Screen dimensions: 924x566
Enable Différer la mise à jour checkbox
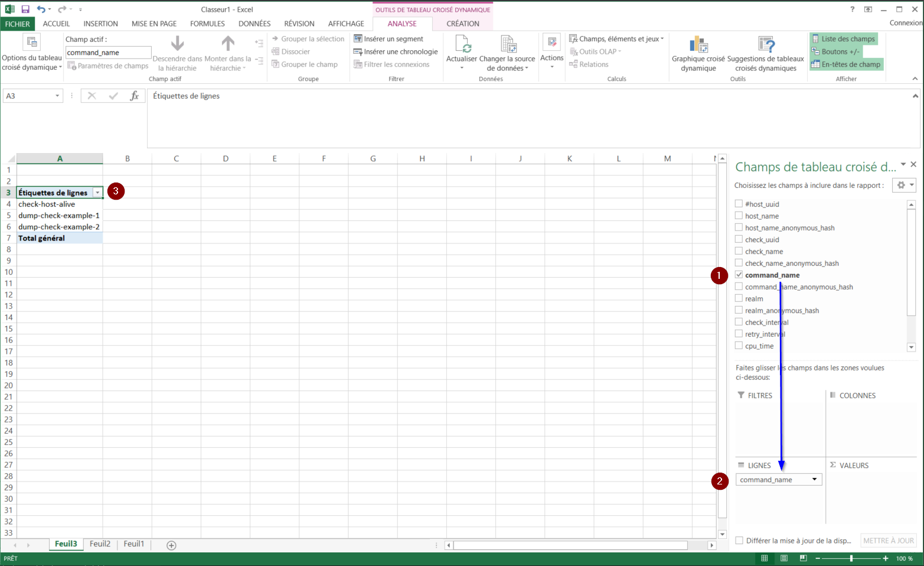click(739, 541)
